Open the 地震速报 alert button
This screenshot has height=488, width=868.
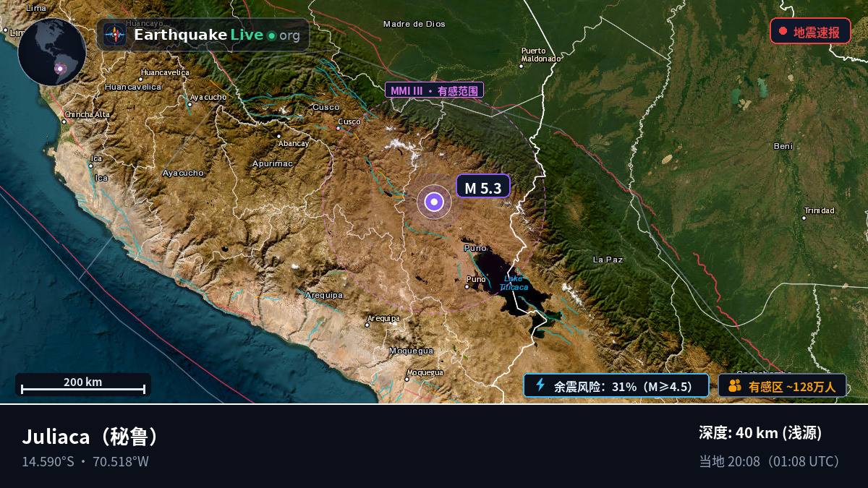pyautogui.click(x=810, y=31)
